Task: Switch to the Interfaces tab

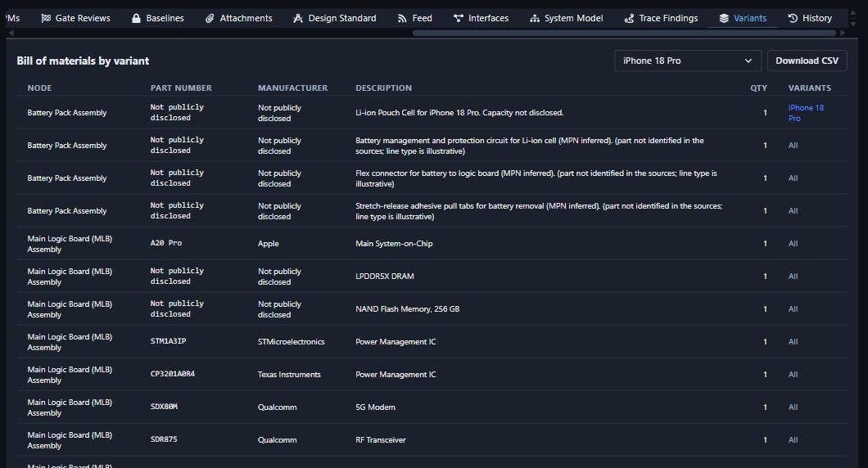Action: coord(481,18)
